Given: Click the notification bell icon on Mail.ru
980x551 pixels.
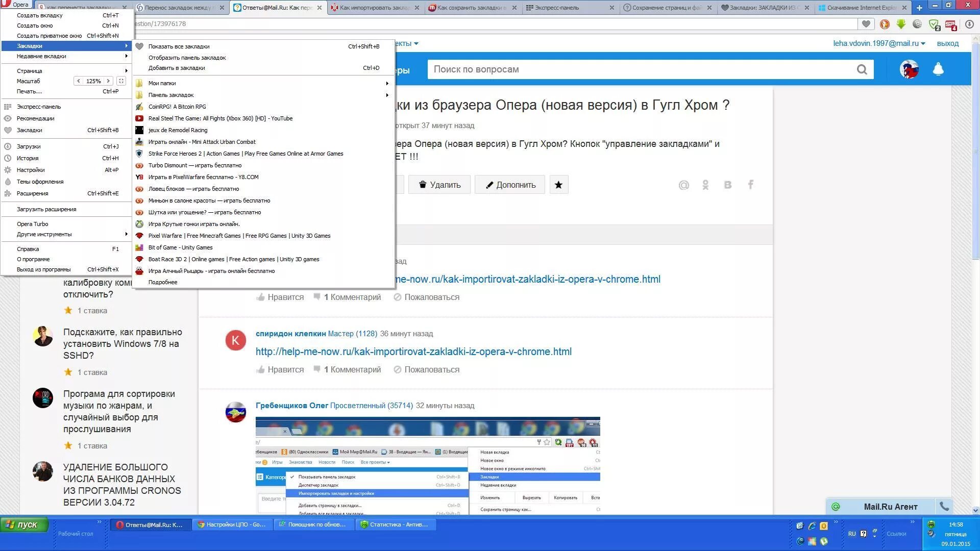Looking at the screenshot, I should (938, 69).
